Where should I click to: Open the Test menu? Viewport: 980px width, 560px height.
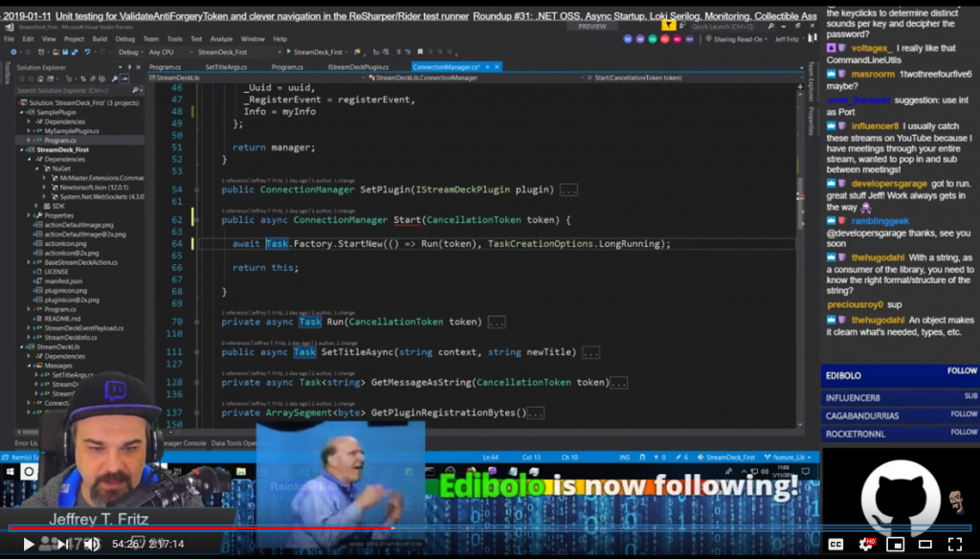[x=196, y=38]
